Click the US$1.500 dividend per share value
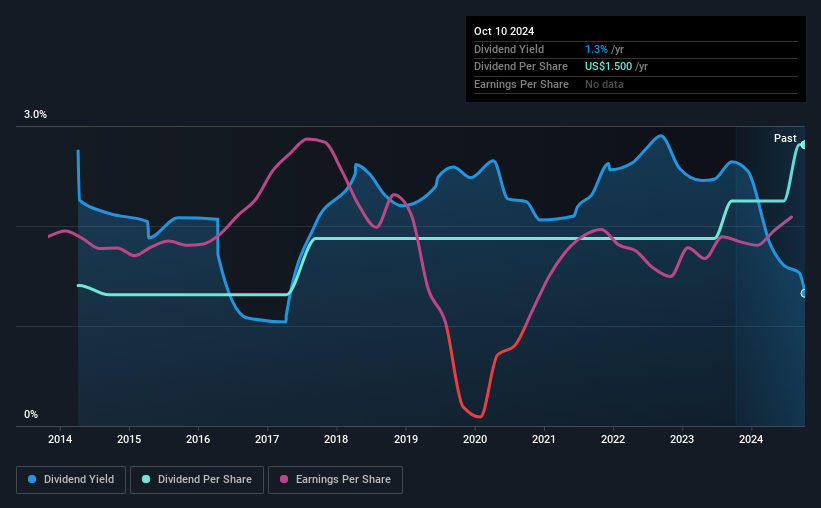This screenshot has height=508, width=821. click(x=608, y=67)
